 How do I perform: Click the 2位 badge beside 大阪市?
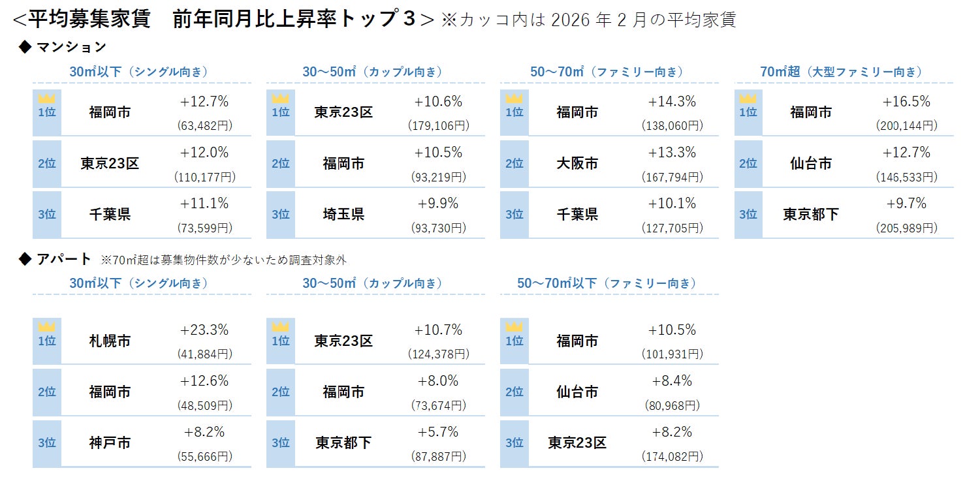pyautogui.click(x=514, y=164)
